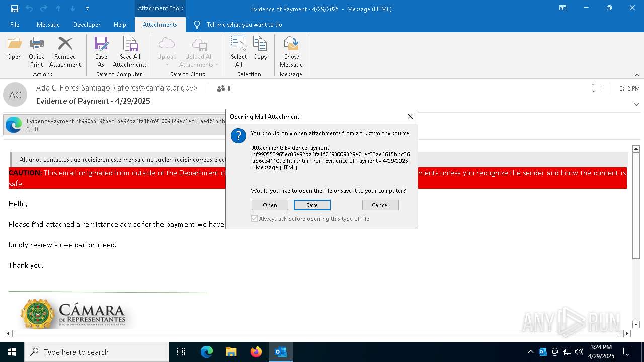The image size is (644, 362).
Task: Show hidden tray icons chevron
Action: [x=531, y=352]
